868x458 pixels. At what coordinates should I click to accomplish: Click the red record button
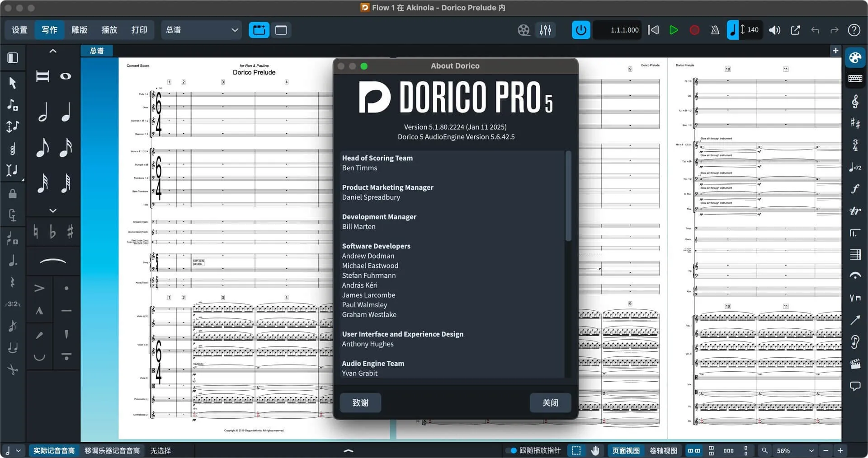[694, 30]
